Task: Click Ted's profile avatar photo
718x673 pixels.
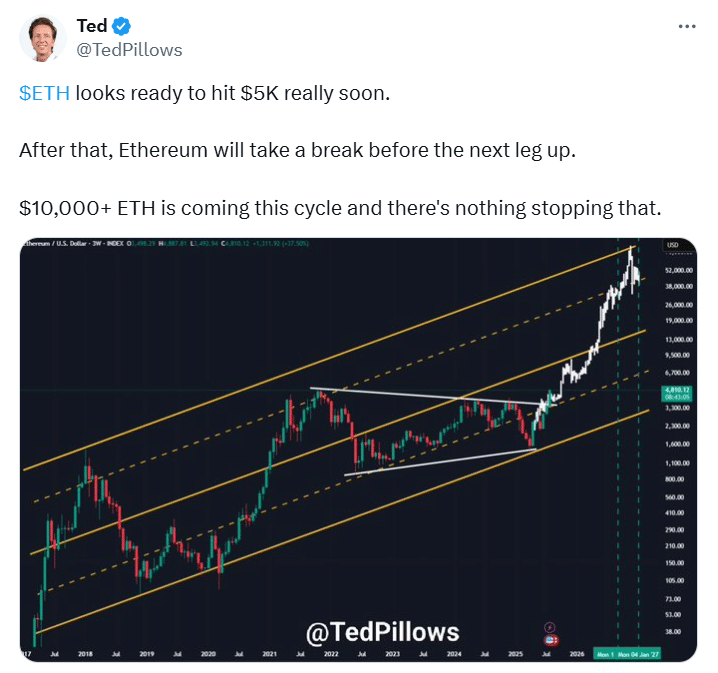Action: tap(43, 38)
